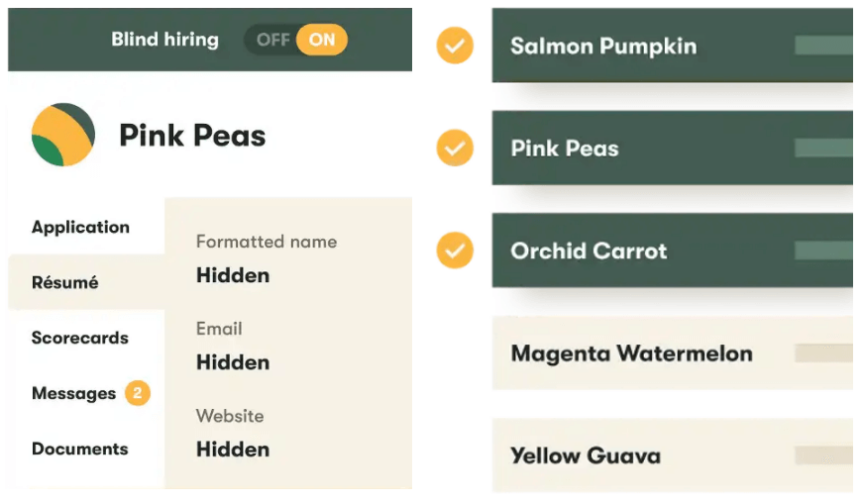Click the Messages notification badge showing 2
862x504 pixels.
pyautogui.click(x=138, y=393)
